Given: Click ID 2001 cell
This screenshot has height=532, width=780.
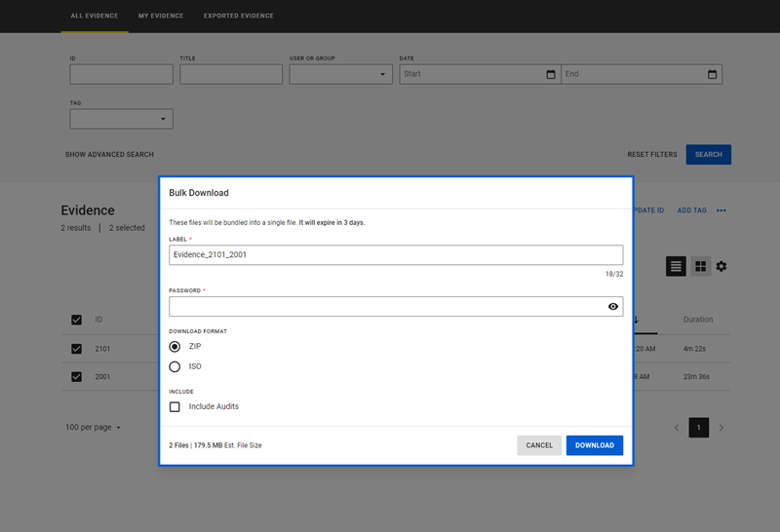Looking at the screenshot, I should tap(102, 376).
